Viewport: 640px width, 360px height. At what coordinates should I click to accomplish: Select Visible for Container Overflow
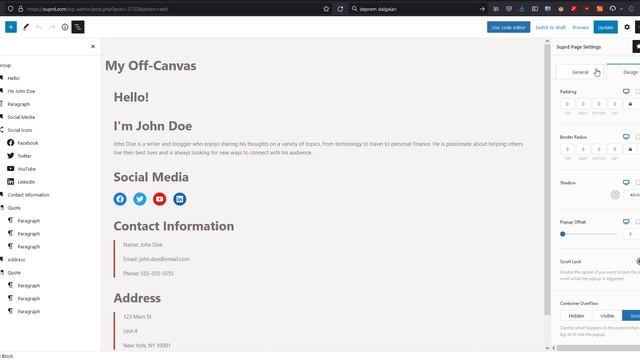tap(607, 316)
